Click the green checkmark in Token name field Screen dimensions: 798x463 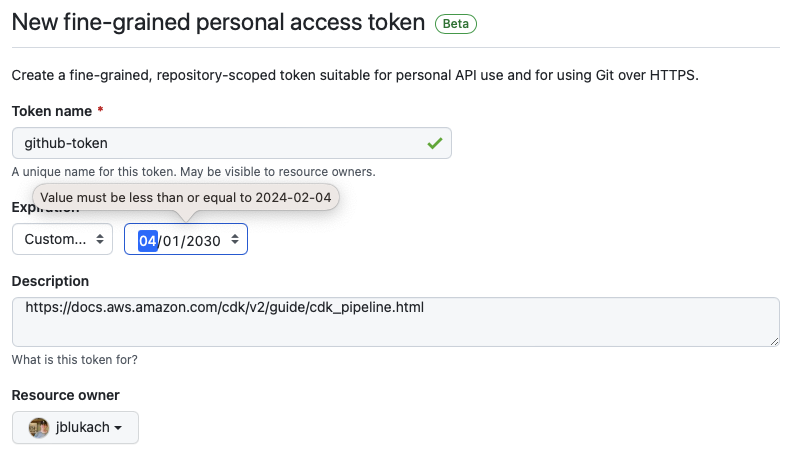[x=434, y=143]
